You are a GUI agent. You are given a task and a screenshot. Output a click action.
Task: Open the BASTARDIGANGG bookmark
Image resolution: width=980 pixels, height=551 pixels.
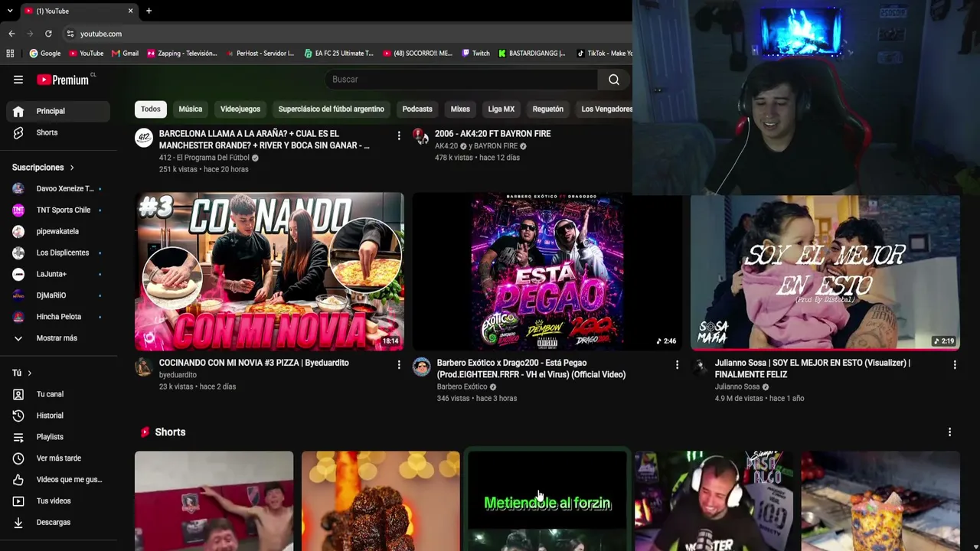point(531,54)
